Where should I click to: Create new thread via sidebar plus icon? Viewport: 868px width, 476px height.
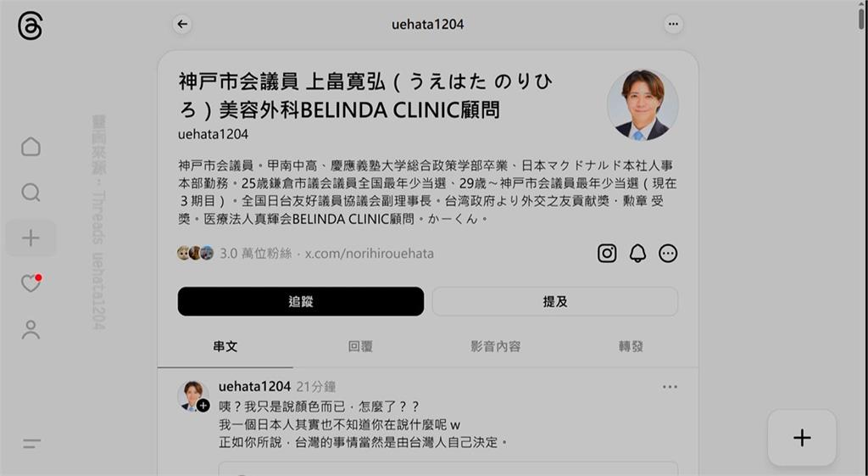pos(31,238)
